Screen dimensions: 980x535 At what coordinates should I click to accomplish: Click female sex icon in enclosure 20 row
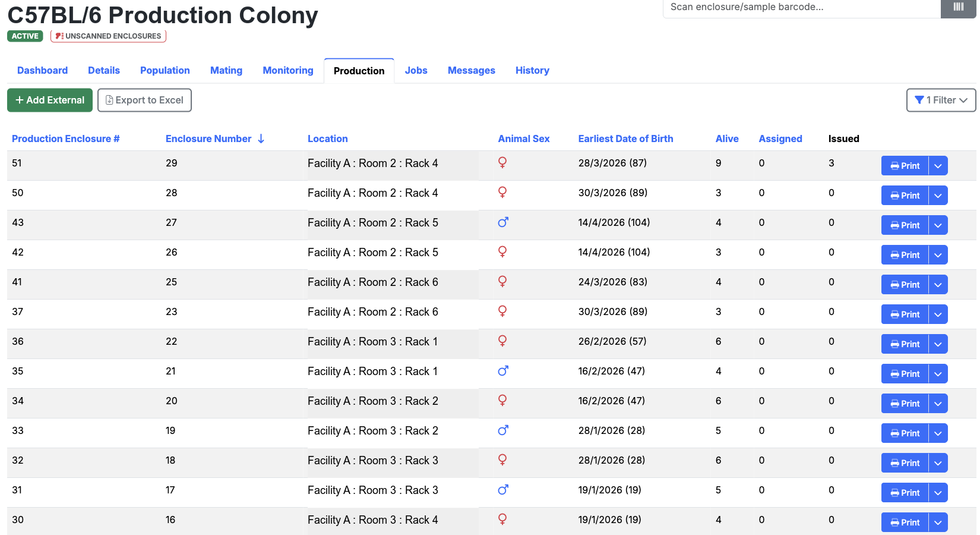pos(502,401)
